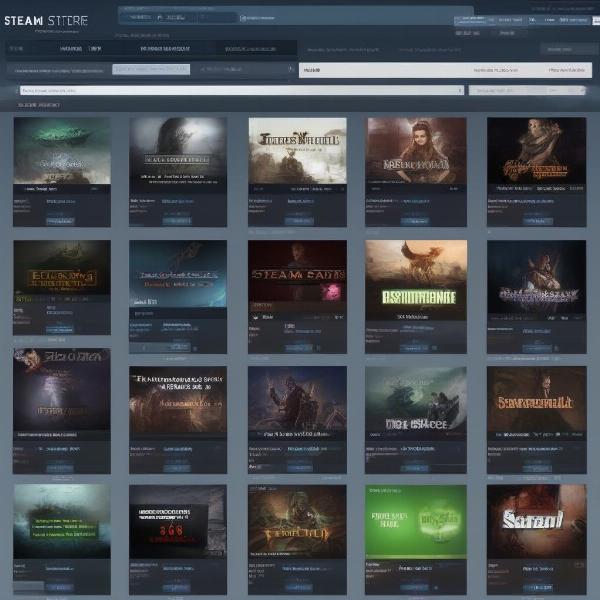Image resolution: width=600 pixels, height=600 pixels.
Task: Click the blue button under the red-brown bold title card
Action: [538, 587]
